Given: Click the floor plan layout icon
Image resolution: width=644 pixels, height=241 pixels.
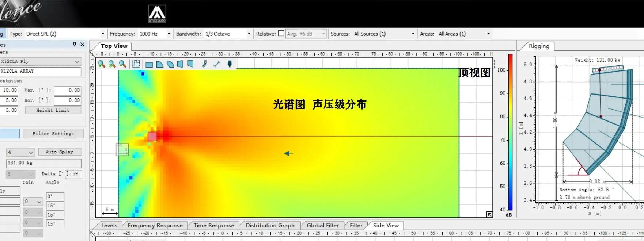Looking at the screenshot, I should click(x=136, y=64).
